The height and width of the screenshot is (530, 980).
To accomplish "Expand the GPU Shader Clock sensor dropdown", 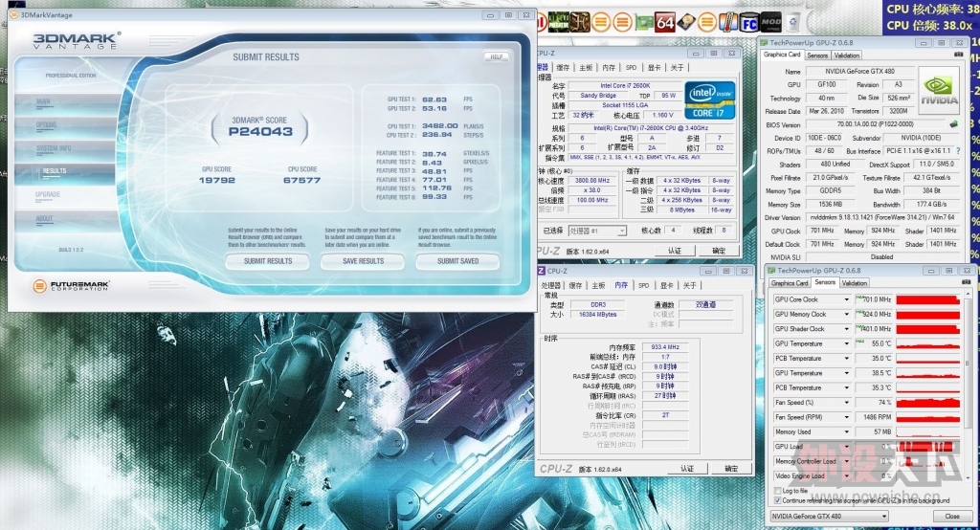I will click(847, 329).
